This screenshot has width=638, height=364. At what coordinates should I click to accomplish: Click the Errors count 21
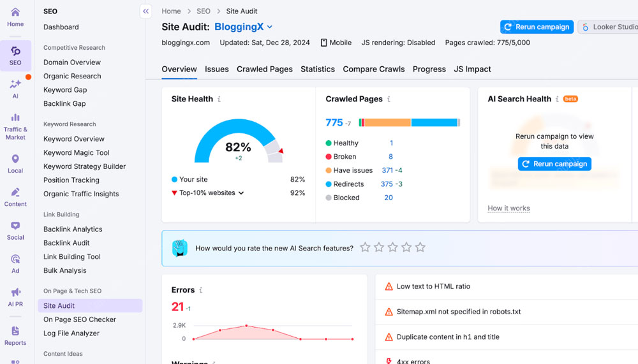click(177, 307)
